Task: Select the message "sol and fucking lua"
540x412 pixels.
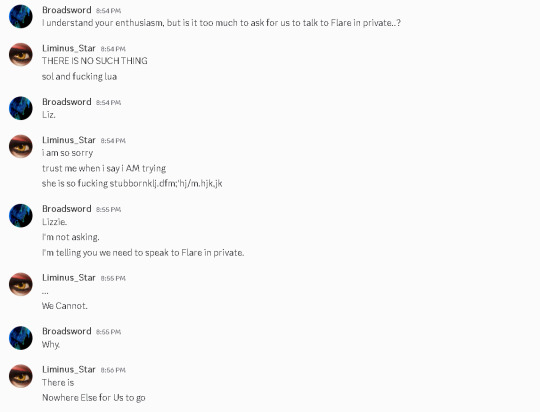Action: click(80, 76)
